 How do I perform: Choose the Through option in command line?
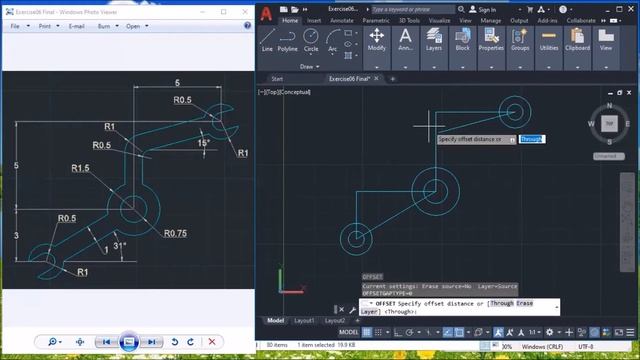click(502, 303)
